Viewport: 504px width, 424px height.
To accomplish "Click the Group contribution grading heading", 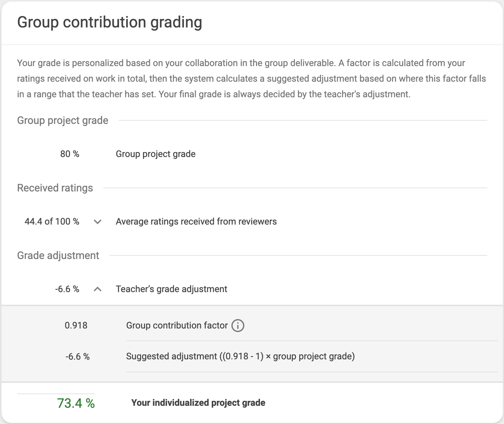I will click(x=110, y=22).
